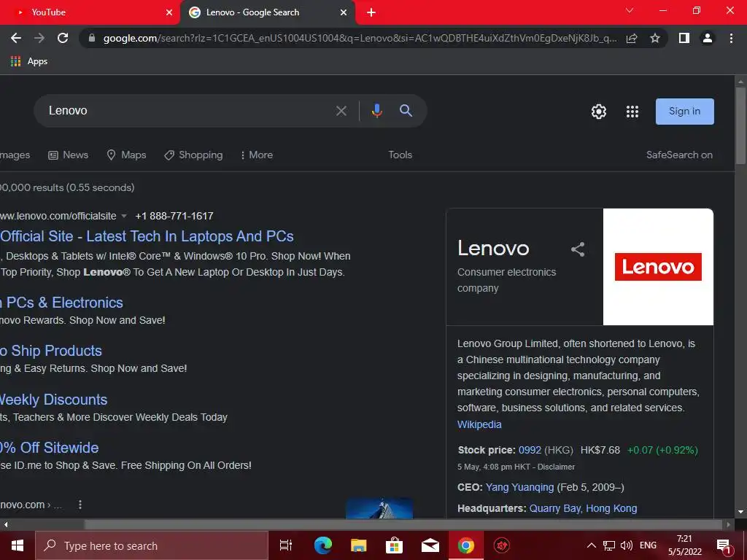This screenshot has height=560, width=747.
Task: Expand the lenovo.com/officialsite ad dropdown arrow
Action: tap(124, 216)
